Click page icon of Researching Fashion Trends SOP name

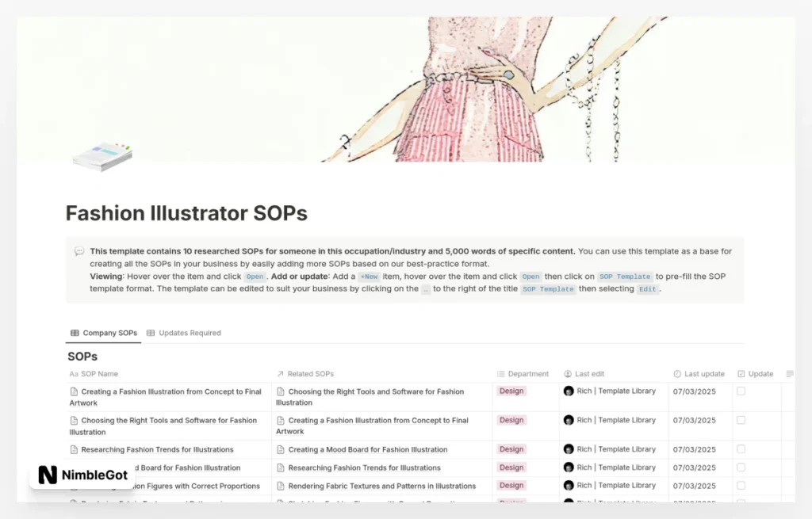coord(74,449)
